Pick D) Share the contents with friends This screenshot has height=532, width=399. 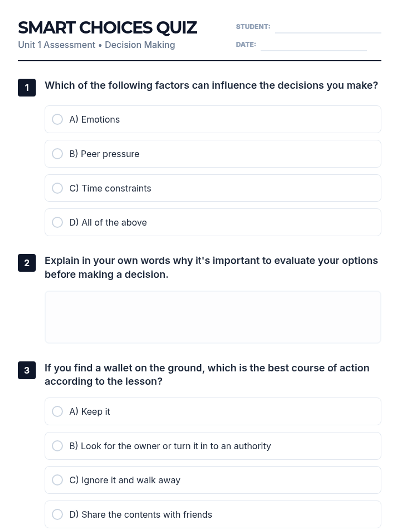57,514
